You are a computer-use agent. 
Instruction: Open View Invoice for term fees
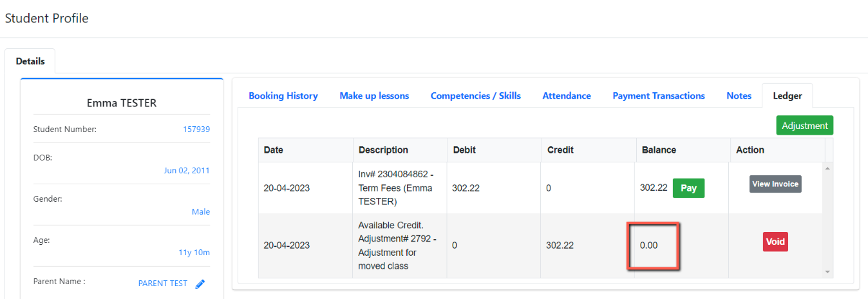775,184
